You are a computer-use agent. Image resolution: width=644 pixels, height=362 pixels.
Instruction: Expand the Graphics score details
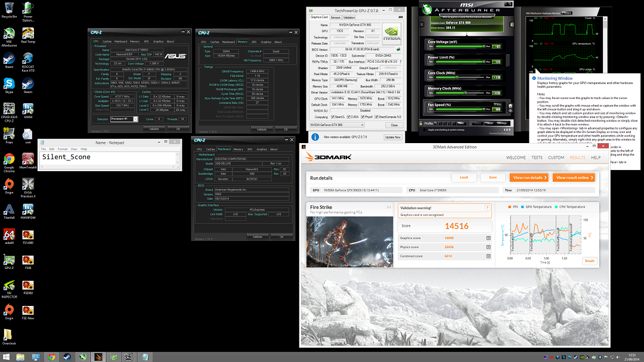(x=488, y=239)
